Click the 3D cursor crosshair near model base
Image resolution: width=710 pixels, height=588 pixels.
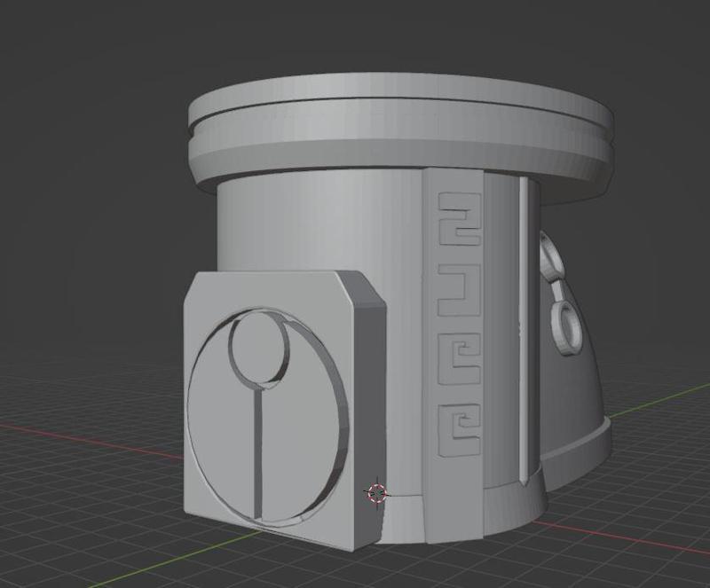tap(377, 493)
